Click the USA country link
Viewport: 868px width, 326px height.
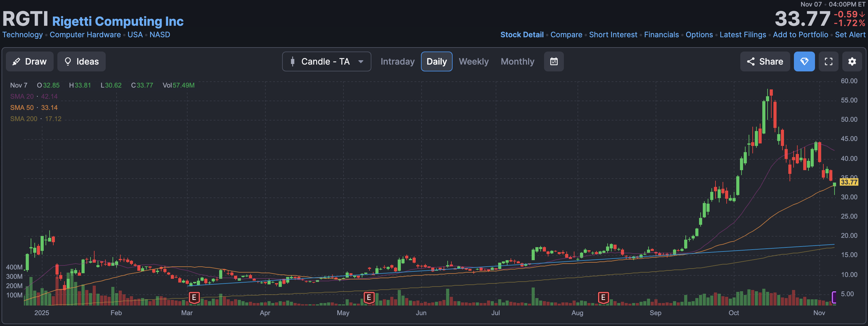135,35
